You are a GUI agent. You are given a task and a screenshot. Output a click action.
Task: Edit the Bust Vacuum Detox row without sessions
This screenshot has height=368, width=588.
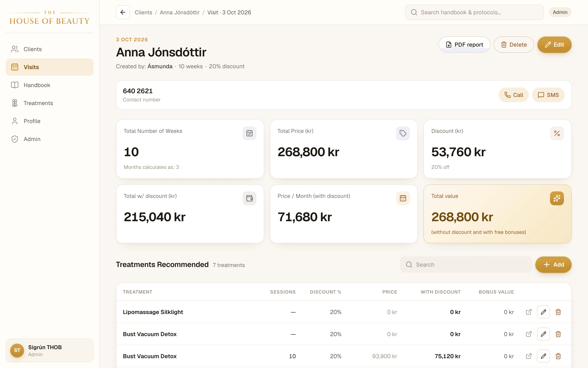click(543, 334)
